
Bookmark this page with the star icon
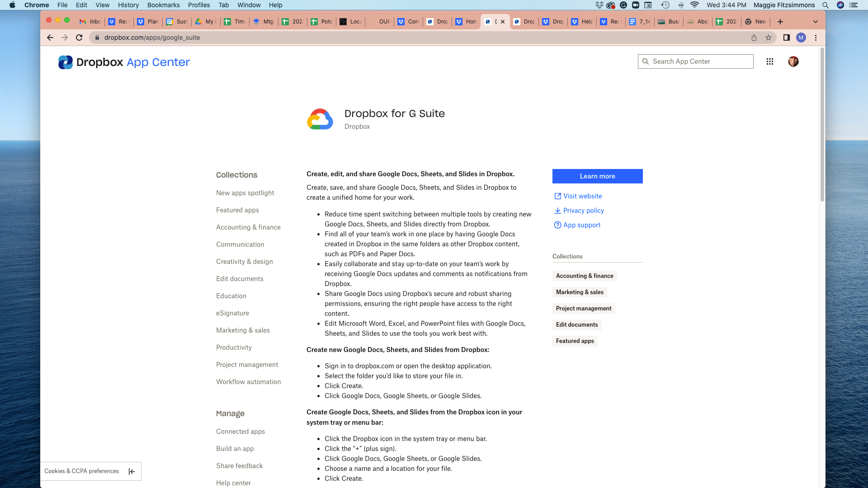pyautogui.click(x=769, y=38)
